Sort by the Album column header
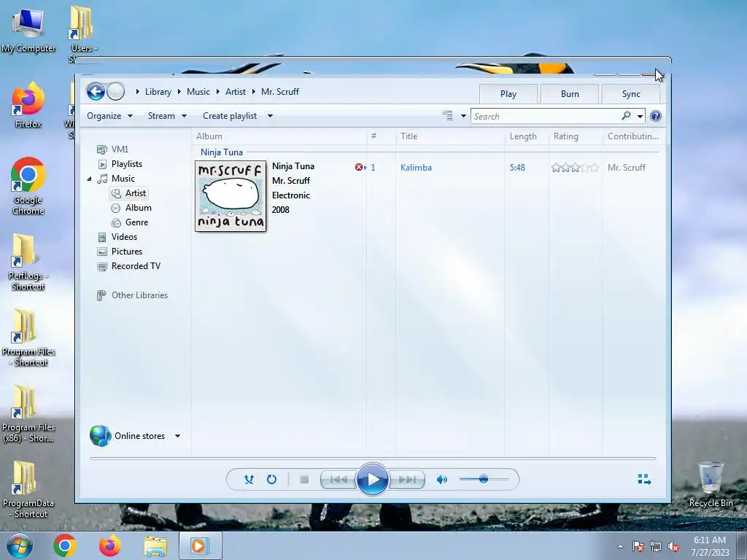 pyautogui.click(x=279, y=136)
